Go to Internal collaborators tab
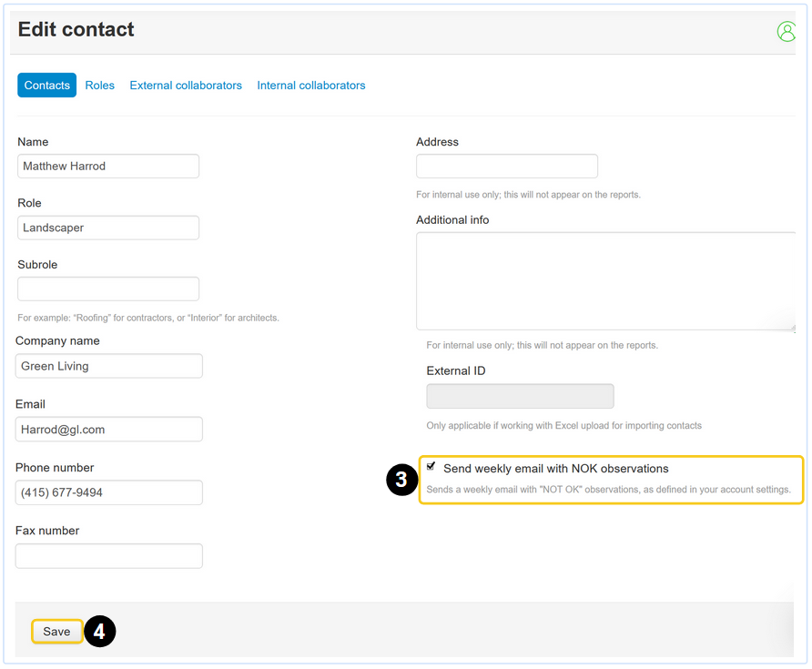The width and height of the screenshot is (812, 669). pyautogui.click(x=311, y=86)
